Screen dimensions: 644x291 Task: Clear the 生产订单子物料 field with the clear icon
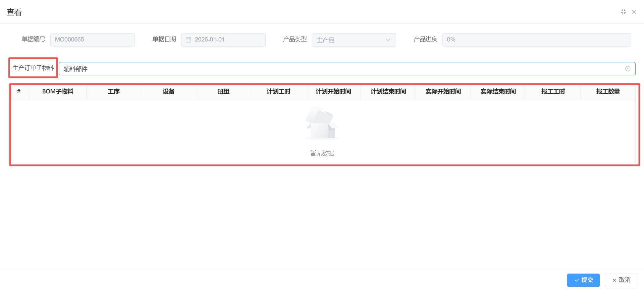pos(628,69)
